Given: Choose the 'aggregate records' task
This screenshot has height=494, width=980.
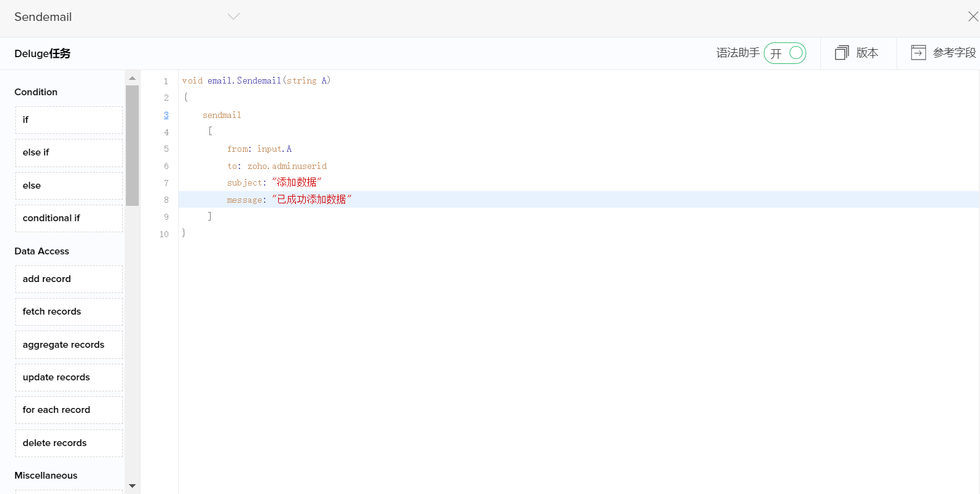Looking at the screenshot, I should 69,345.
